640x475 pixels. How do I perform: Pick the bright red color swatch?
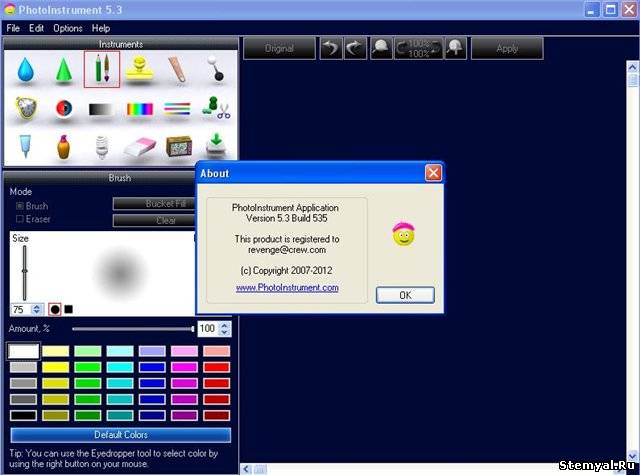216,367
